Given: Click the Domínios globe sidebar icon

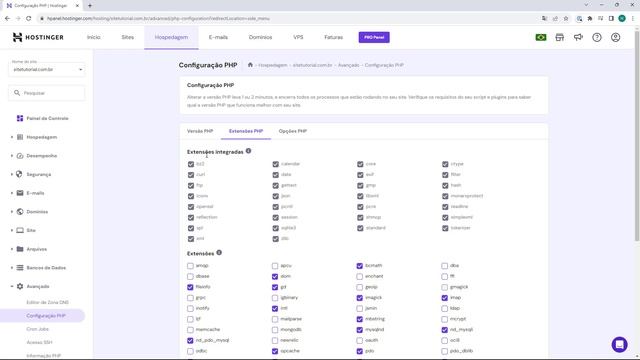Looking at the screenshot, I should [x=20, y=212].
